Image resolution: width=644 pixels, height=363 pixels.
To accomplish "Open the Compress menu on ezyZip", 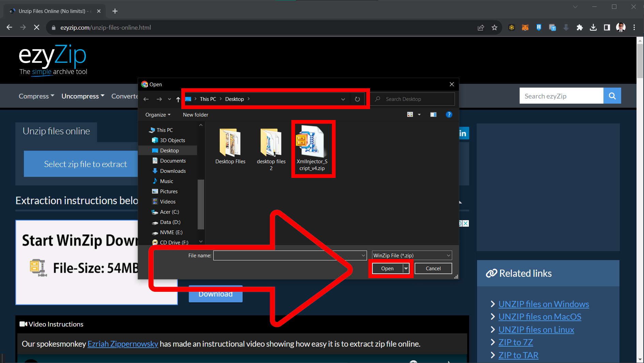I will [36, 96].
